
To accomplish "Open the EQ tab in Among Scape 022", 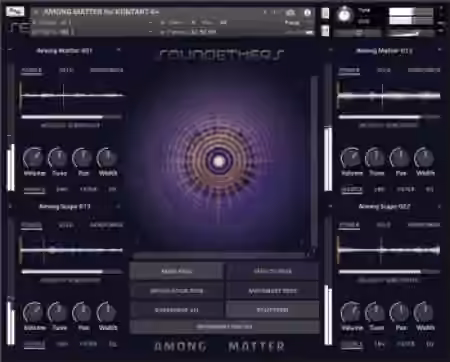I will click(430, 344).
